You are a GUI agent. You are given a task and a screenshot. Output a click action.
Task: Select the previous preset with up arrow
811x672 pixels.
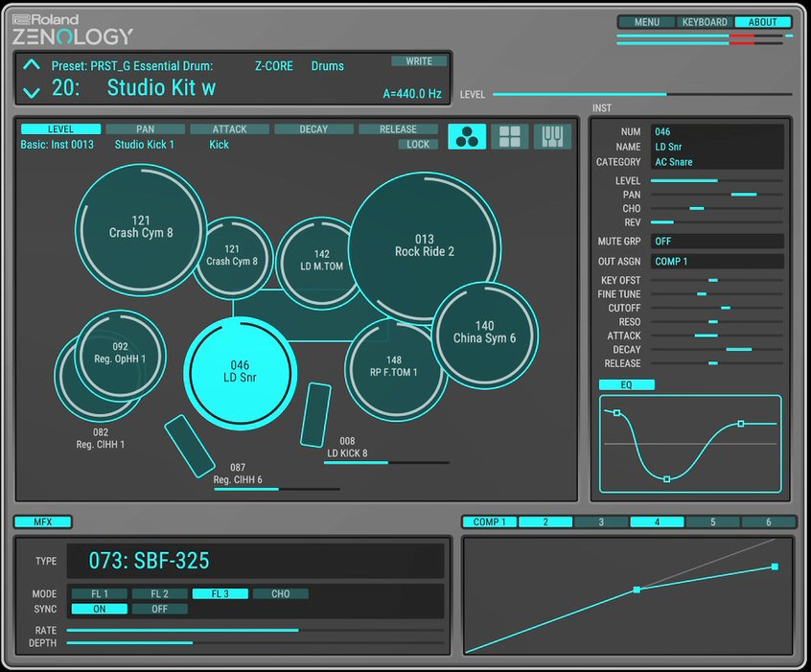[x=32, y=64]
